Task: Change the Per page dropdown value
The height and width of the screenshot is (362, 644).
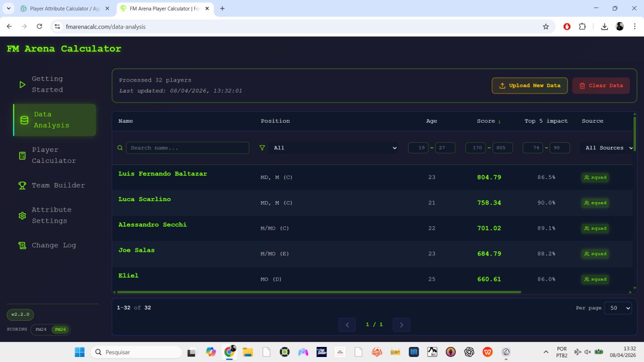Action: pyautogui.click(x=618, y=308)
